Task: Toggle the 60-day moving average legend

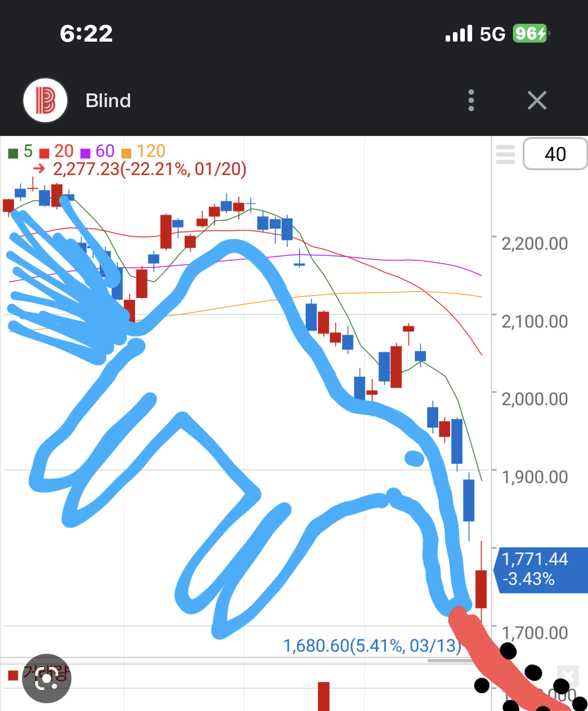Action: point(97,151)
